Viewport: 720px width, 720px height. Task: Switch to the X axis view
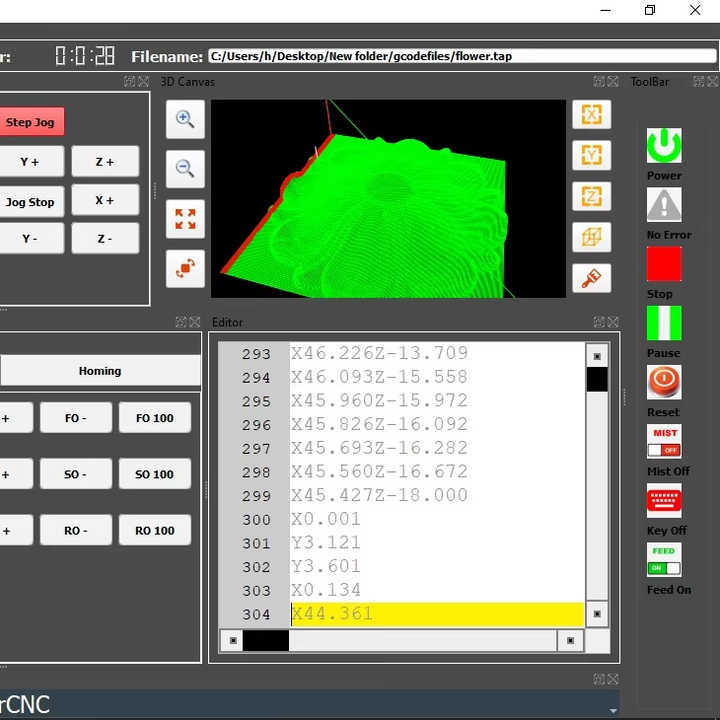[591, 114]
